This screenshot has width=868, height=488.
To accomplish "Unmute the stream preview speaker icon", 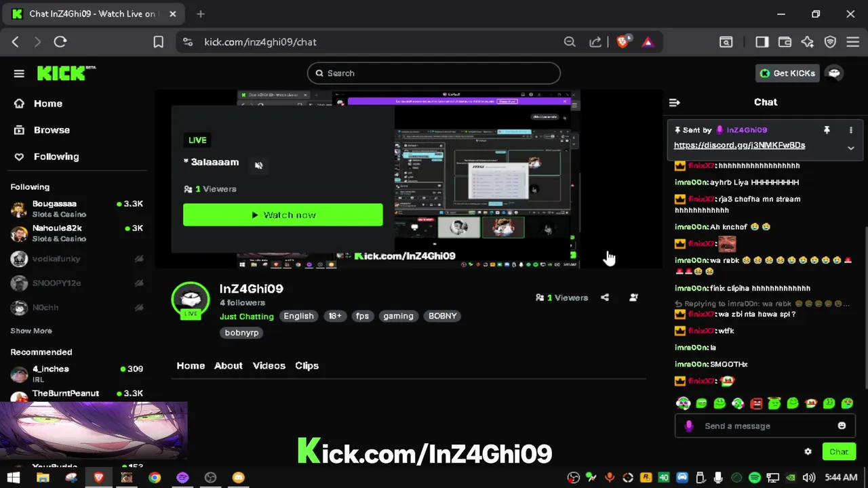I will (258, 165).
